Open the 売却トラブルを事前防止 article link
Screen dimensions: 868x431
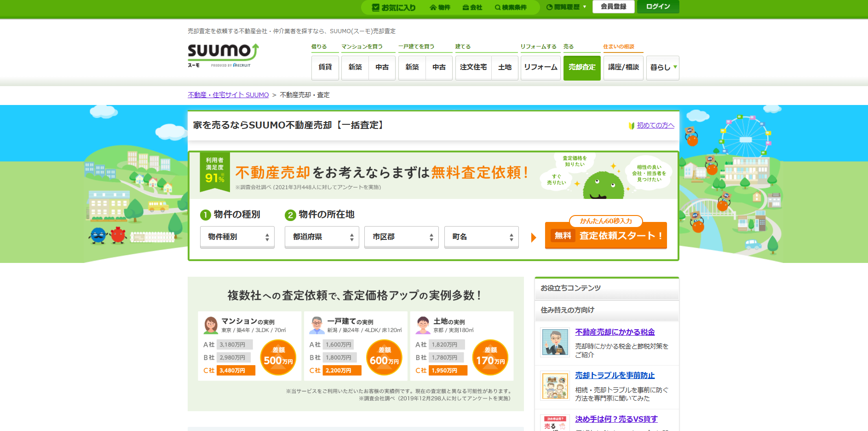click(615, 375)
